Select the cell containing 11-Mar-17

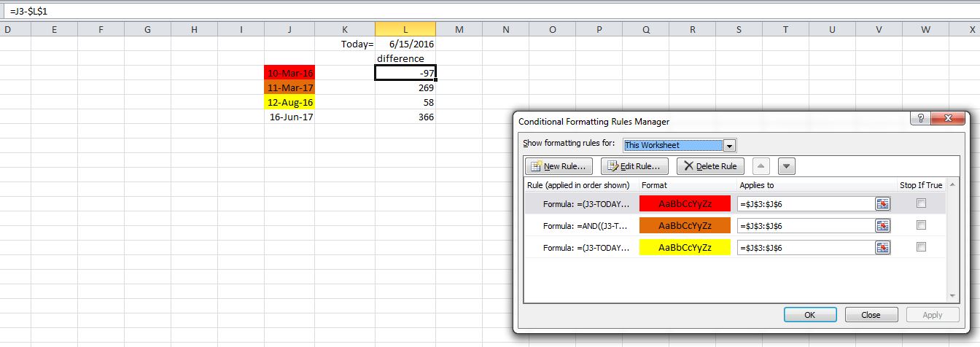(290, 87)
